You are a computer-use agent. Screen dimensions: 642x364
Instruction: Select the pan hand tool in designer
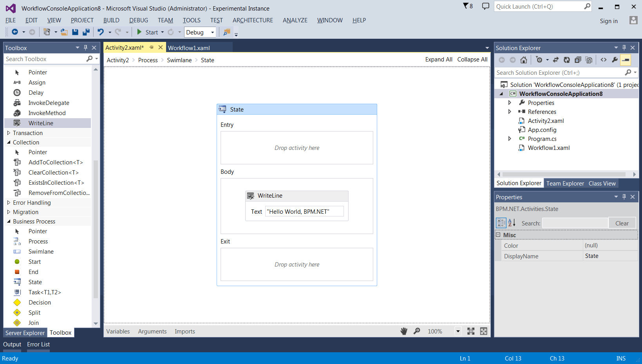pos(404,331)
